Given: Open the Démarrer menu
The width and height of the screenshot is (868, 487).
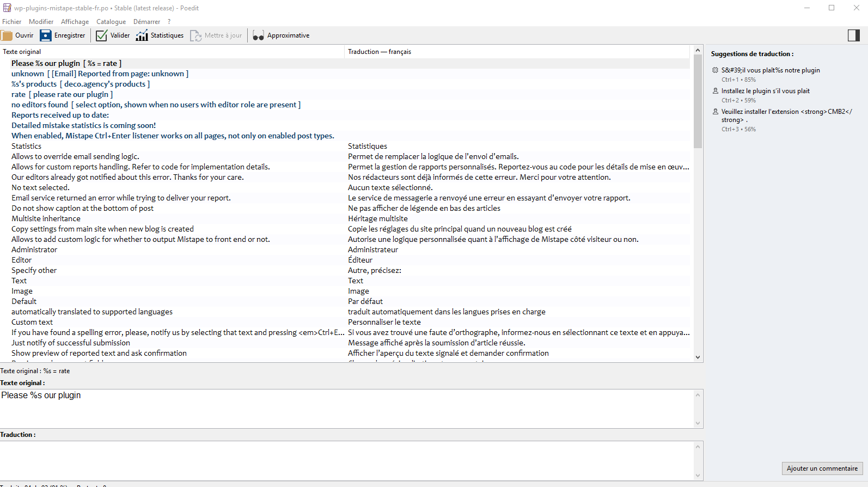Looking at the screenshot, I should [147, 22].
